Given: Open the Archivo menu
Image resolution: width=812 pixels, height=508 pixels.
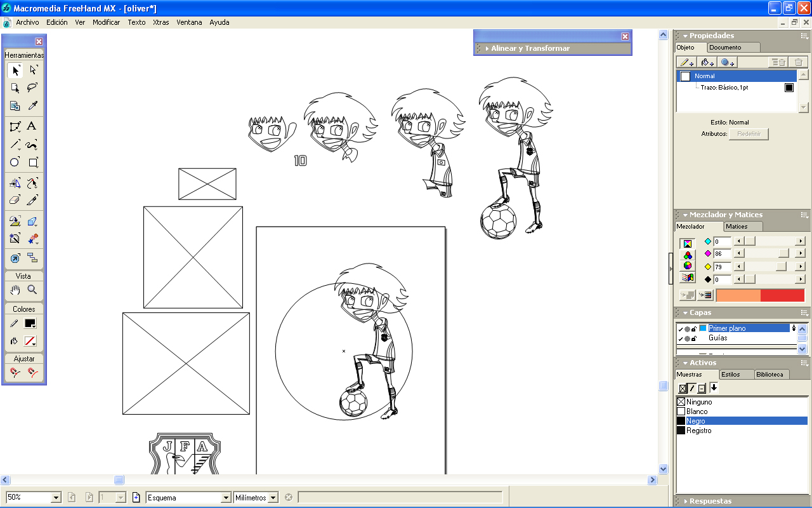Looking at the screenshot, I should point(27,22).
